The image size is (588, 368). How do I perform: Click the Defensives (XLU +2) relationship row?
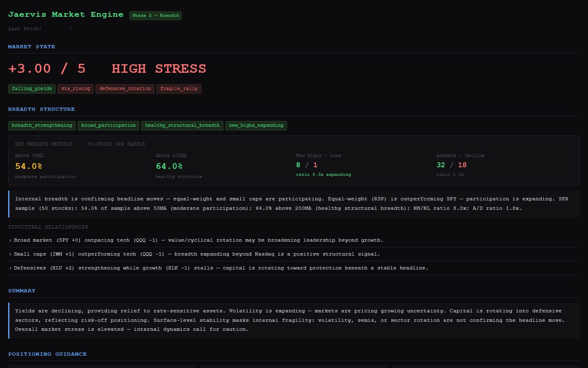(x=294, y=268)
